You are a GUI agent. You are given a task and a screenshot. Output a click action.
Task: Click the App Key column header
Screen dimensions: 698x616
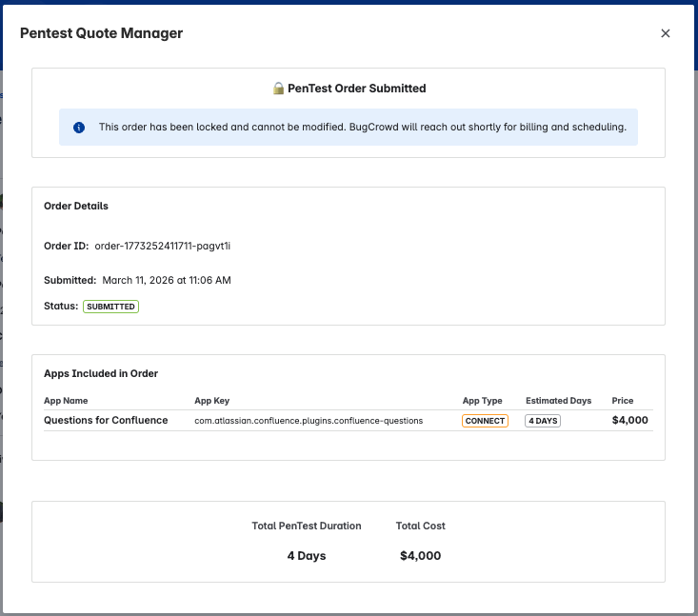tap(212, 401)
